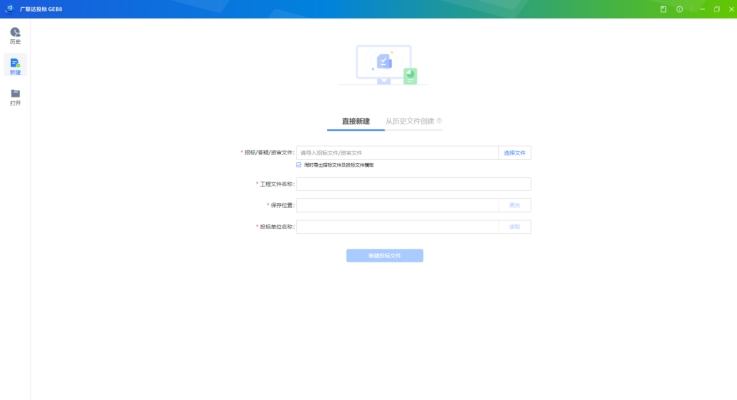Focus the 工程文件名称 input field
The height and width of the screenshot is (400, 737).
click(413, 184)
